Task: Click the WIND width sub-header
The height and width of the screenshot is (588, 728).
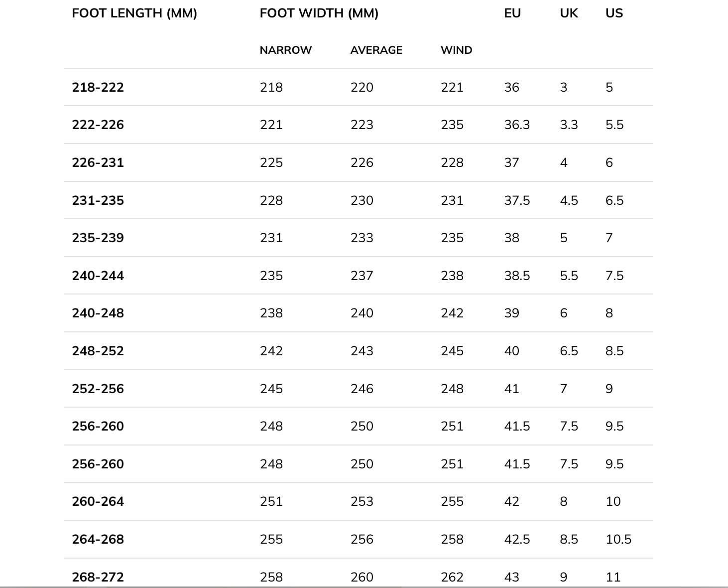Action: (456, 50)
